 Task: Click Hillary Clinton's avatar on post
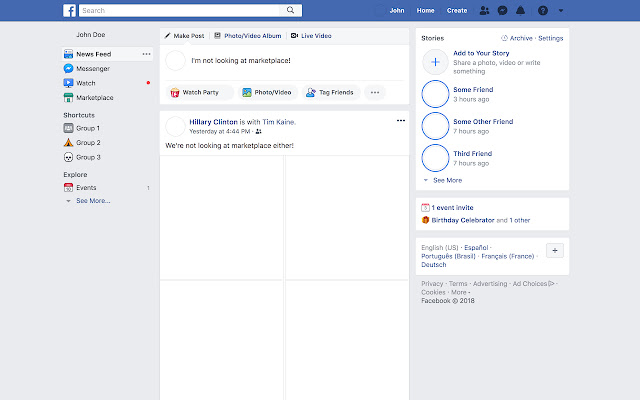[176, 126]
